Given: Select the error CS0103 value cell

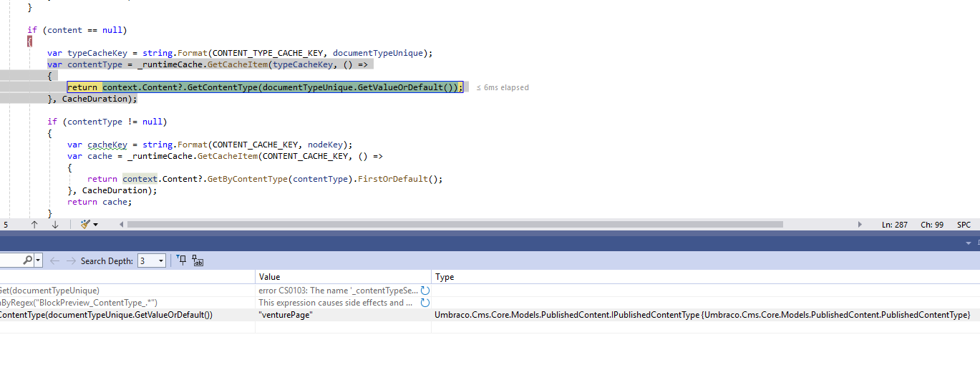Looking at the screenshot, I should click(337, 291).
